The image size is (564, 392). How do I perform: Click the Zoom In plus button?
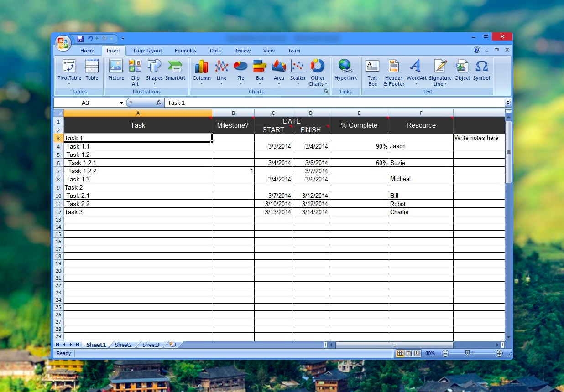499,353
